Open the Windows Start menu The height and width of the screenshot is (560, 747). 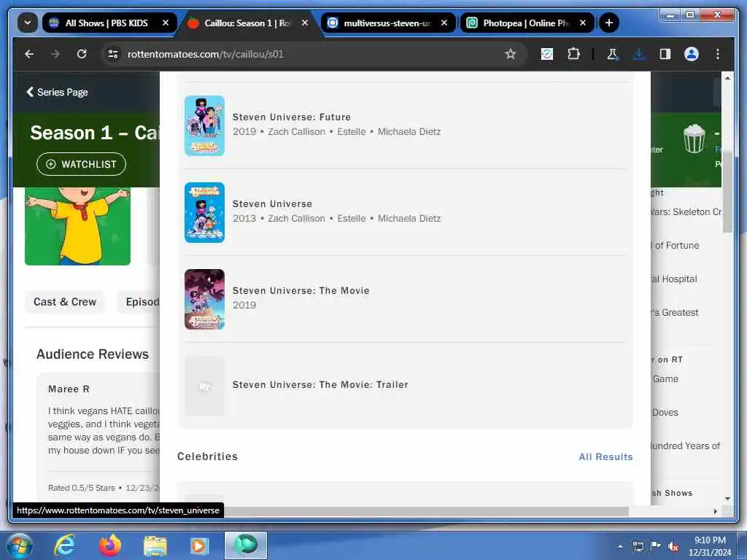coord(20,545)
